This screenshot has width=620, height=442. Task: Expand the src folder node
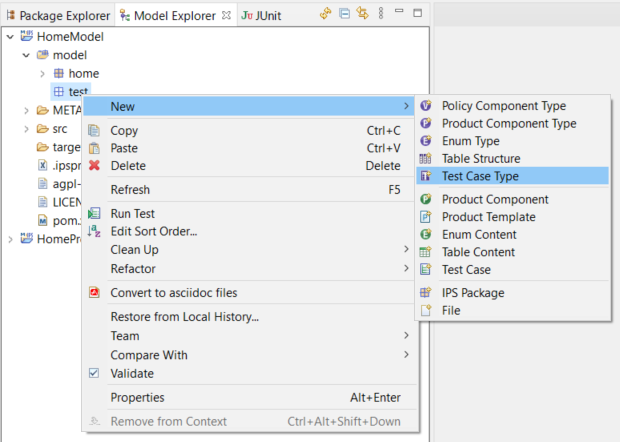26,129
